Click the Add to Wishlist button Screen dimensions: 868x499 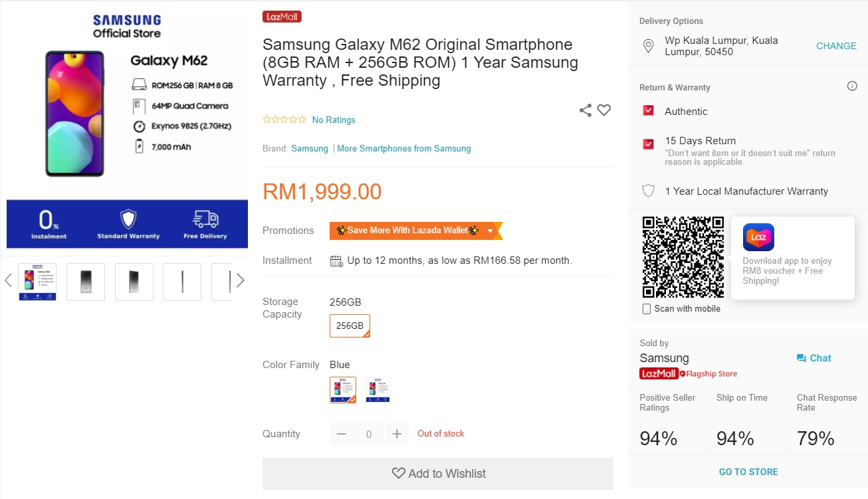click(x=438, y=474)
